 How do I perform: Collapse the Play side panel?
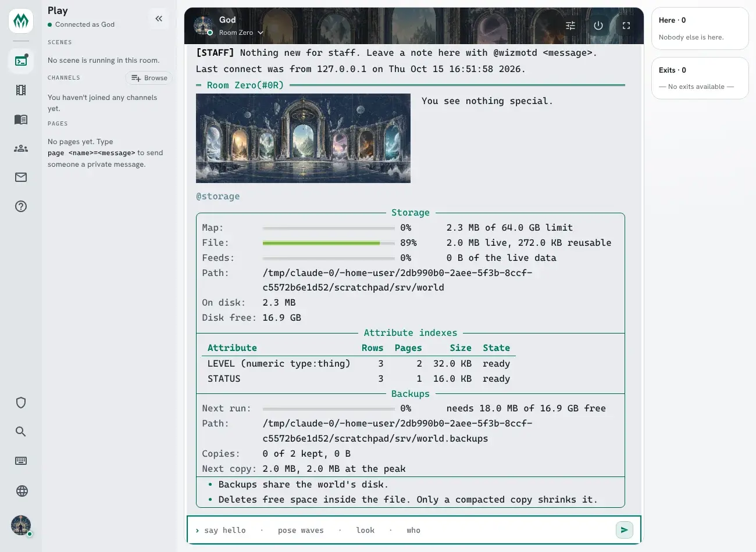159,19
